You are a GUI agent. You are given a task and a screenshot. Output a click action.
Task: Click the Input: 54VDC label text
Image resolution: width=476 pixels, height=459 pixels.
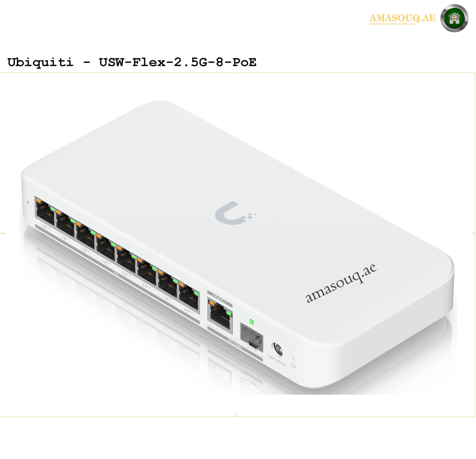point(277,360)
